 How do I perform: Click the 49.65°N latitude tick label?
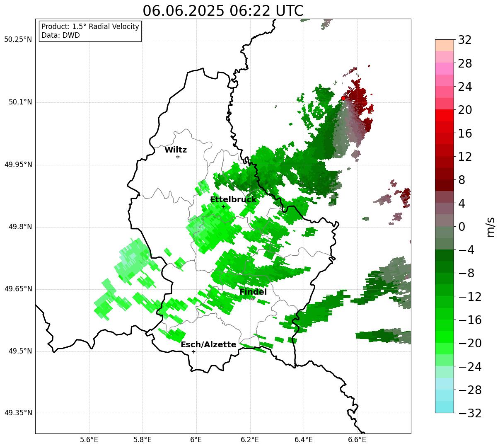[x=18, y=289]
